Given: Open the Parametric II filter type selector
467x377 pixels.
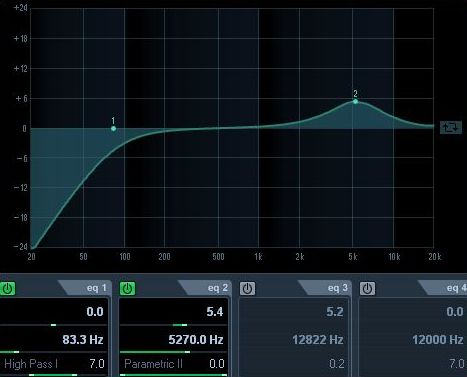Looking at the screenshot, I should pyautogui.click(x=153, y=364).
